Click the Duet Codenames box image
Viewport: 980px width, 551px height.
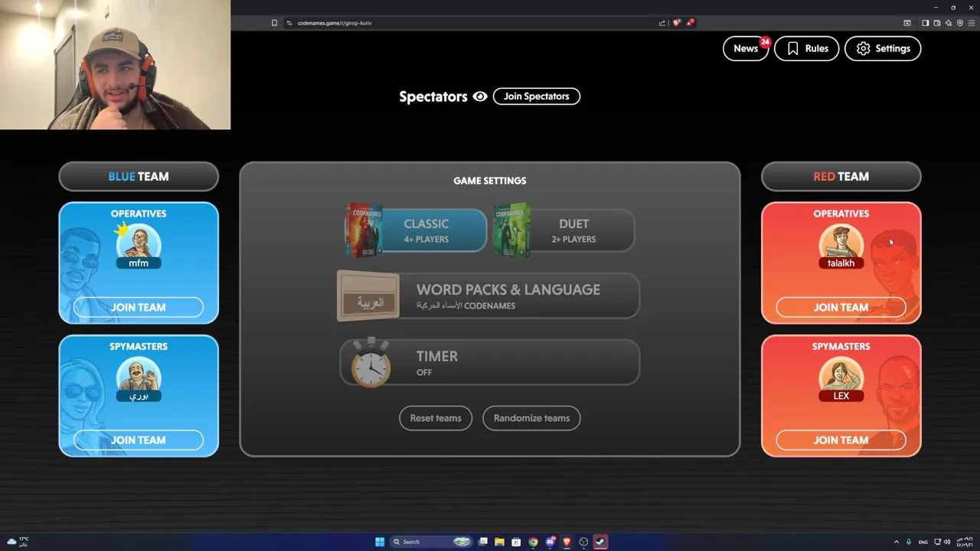point(512,230)
